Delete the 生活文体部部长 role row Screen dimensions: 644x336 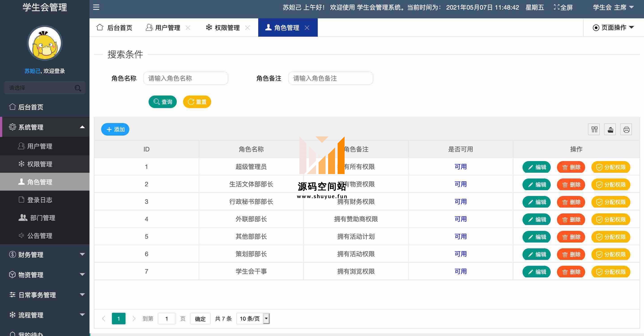(x=571, y=185)
